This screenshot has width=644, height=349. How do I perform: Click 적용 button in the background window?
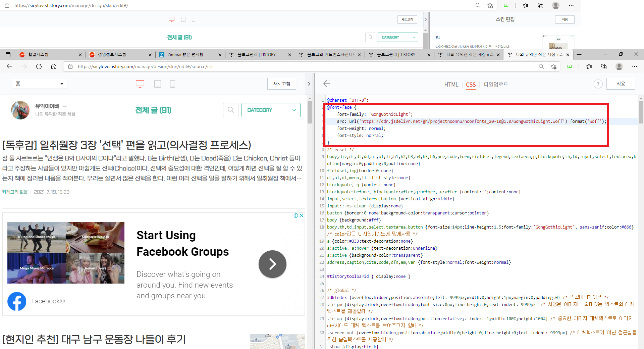pos(565,19)
